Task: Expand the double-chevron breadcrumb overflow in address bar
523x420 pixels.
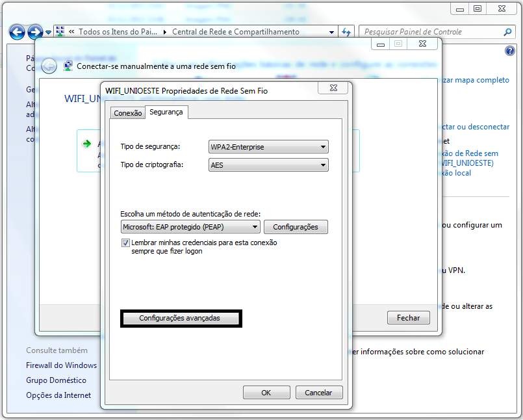Action: click(71, 32)
